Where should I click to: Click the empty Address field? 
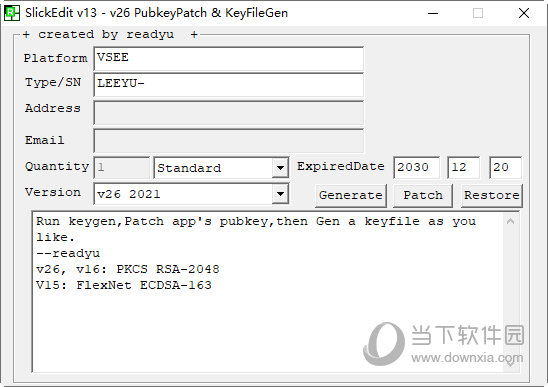229,113
